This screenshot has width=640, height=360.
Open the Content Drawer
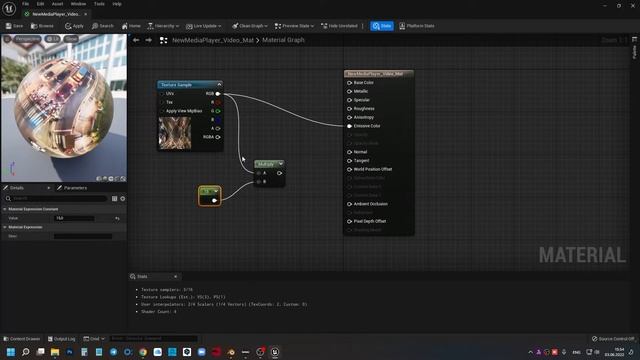click(22, 339)
